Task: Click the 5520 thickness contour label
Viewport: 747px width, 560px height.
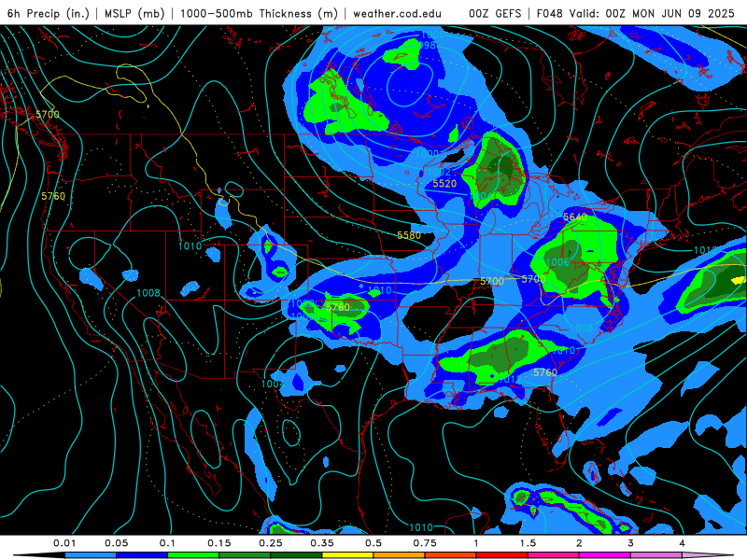Action: [444, 183]
